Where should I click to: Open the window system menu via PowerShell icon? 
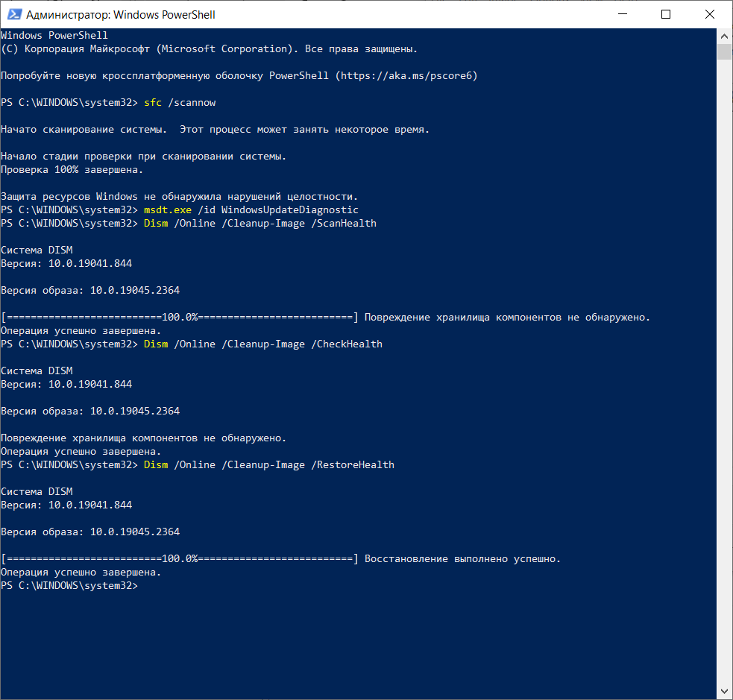click(14, 14)
